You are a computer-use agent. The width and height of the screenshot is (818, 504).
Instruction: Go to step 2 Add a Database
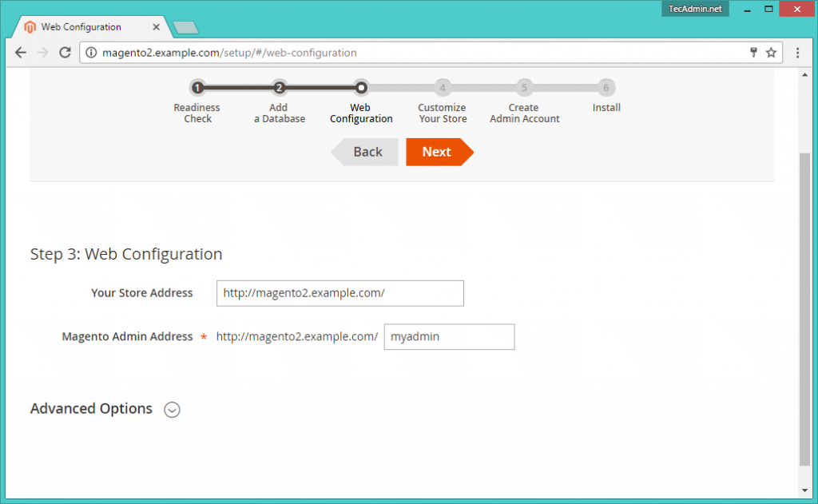pos(279,88)
